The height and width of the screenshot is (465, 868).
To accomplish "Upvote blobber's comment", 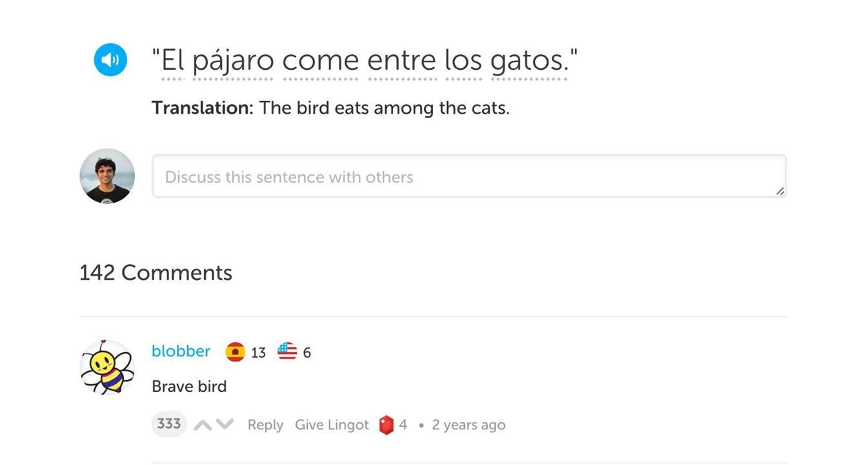I will pos(202,425).
